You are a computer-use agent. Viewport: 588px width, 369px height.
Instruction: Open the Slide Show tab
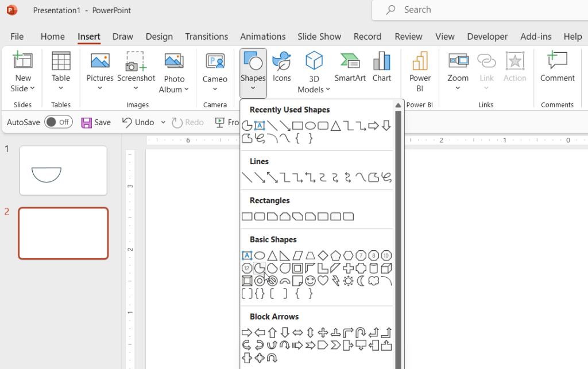tap(319, 36)
